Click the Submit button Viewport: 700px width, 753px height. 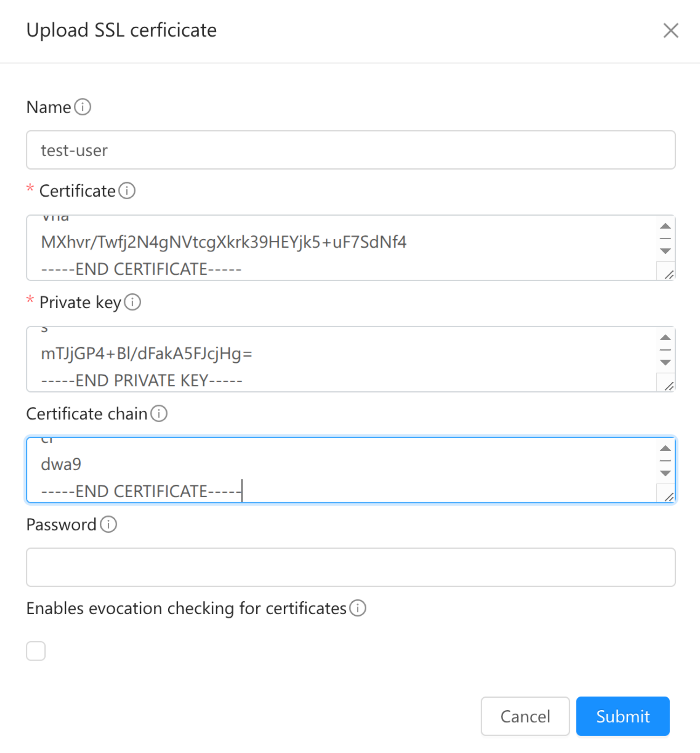(x=623, y=717)
